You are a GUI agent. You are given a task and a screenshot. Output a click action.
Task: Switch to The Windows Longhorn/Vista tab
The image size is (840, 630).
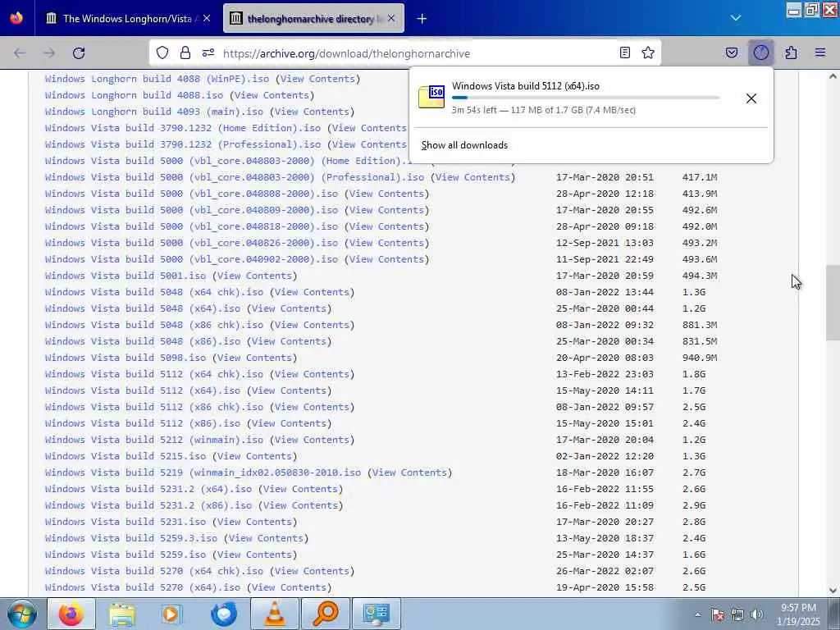click(127, 19)
